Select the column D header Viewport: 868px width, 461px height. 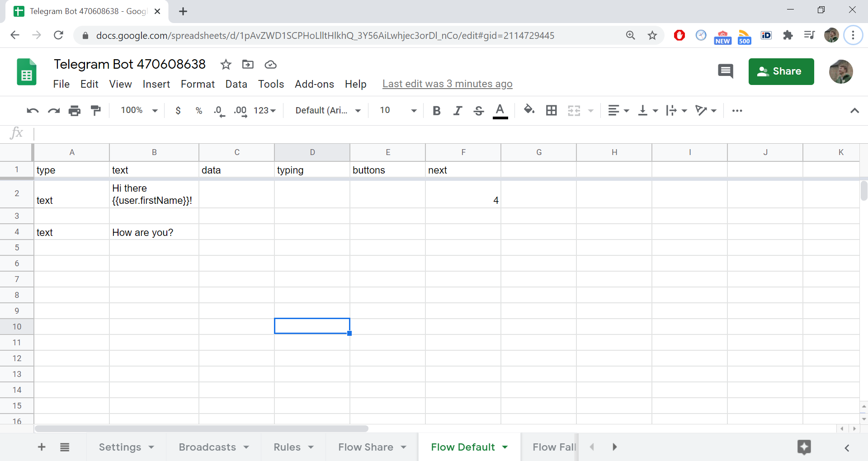(312, 152)
